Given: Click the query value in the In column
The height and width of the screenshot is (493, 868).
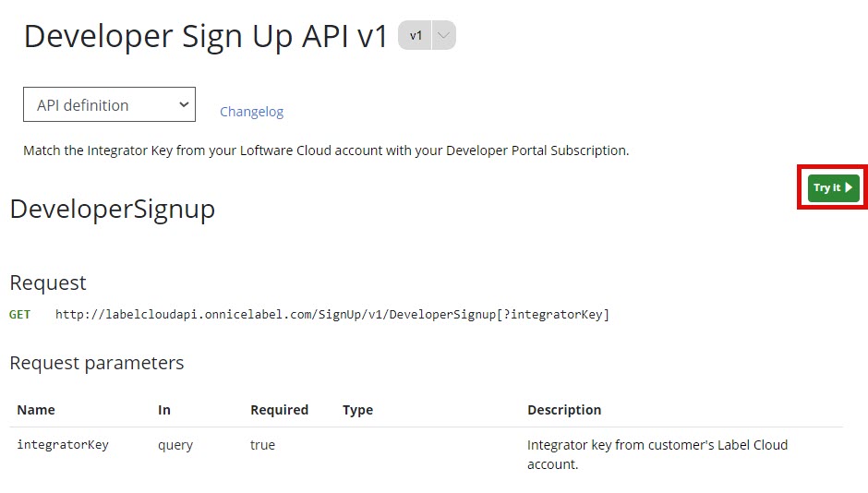Looking at the screenshot, I should pos(175,445).
